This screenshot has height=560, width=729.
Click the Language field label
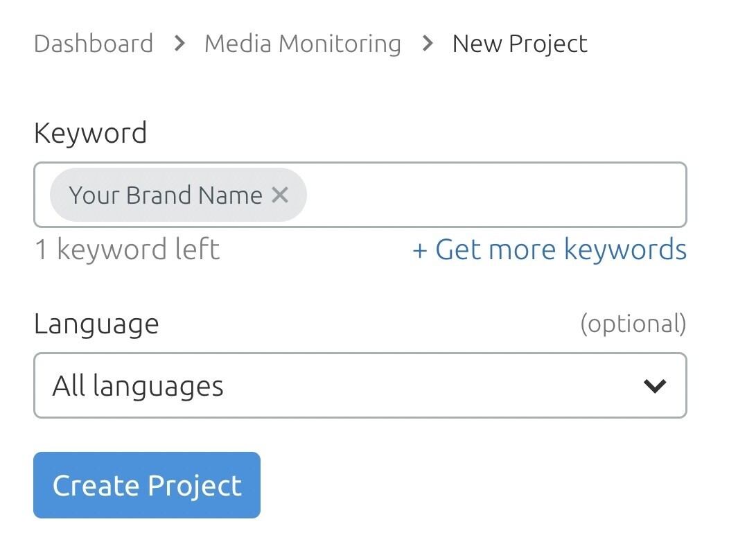point(96,324)
